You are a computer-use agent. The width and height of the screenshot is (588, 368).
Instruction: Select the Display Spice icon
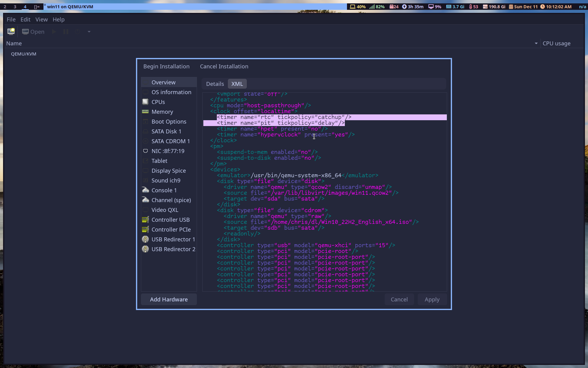click(146, 171)
